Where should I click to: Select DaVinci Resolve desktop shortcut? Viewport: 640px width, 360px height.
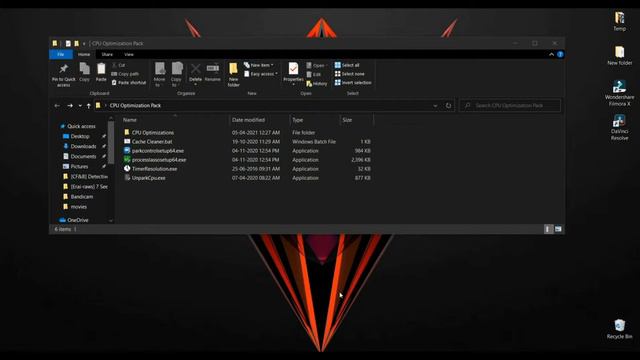tap(619, 127)
